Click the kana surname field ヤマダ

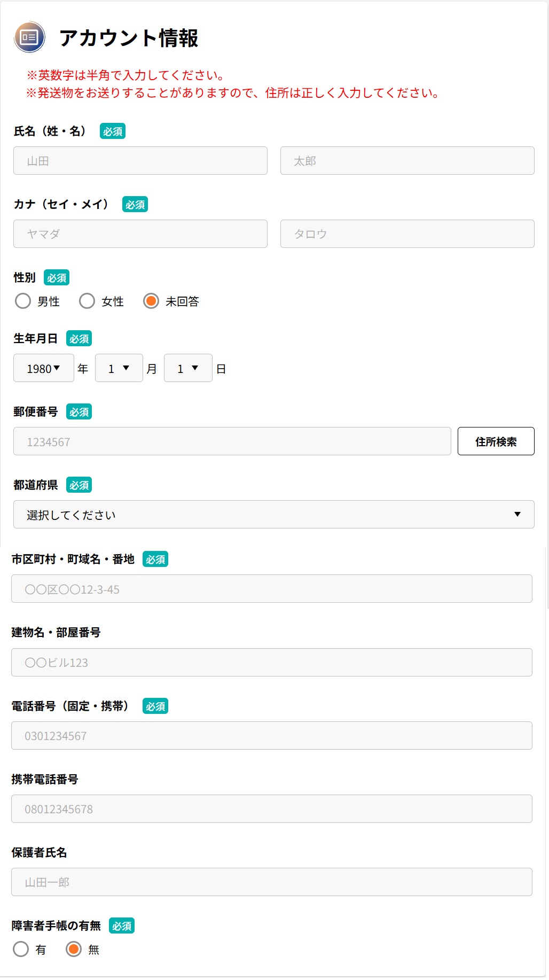tap(140, 234)
